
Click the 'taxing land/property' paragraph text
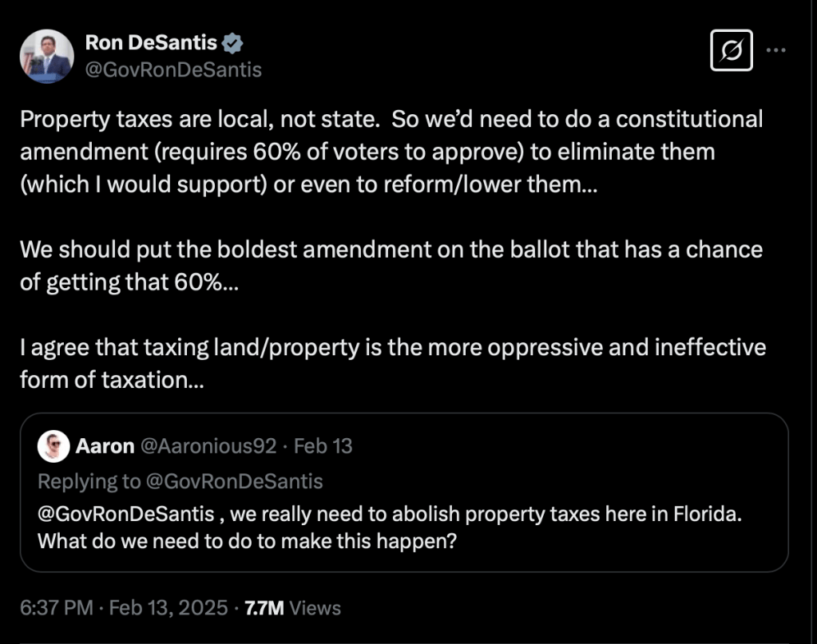[383, 363]
